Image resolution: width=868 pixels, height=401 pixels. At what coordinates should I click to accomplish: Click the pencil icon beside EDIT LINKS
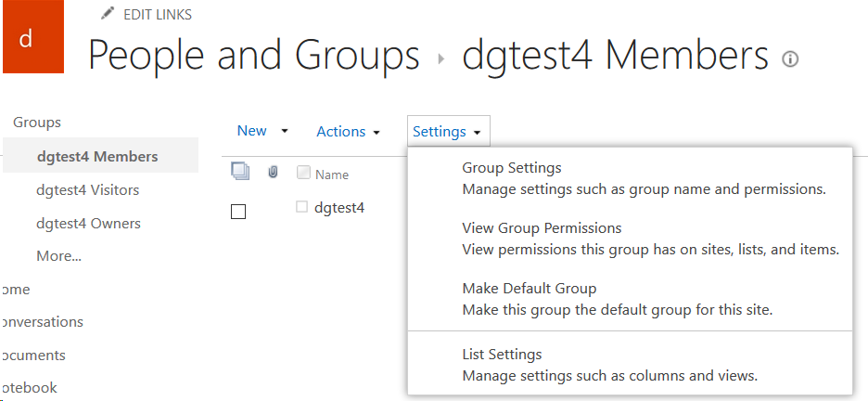[x=108, y=14]
